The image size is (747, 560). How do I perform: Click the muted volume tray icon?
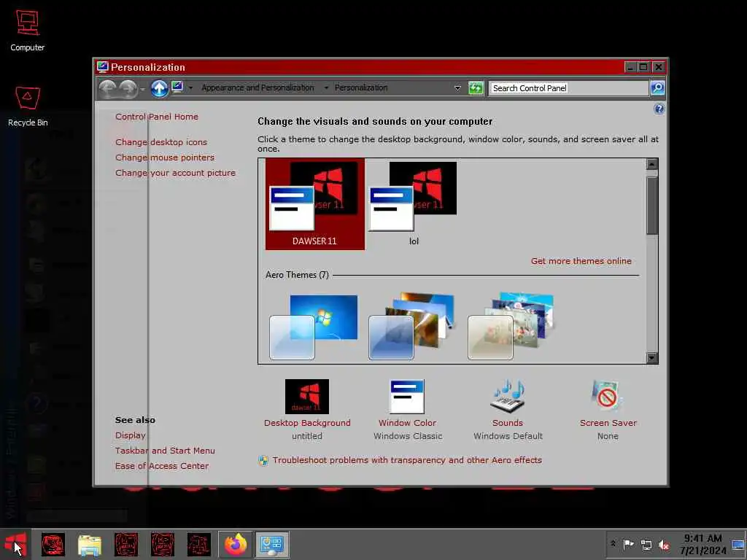click(664, 545)
